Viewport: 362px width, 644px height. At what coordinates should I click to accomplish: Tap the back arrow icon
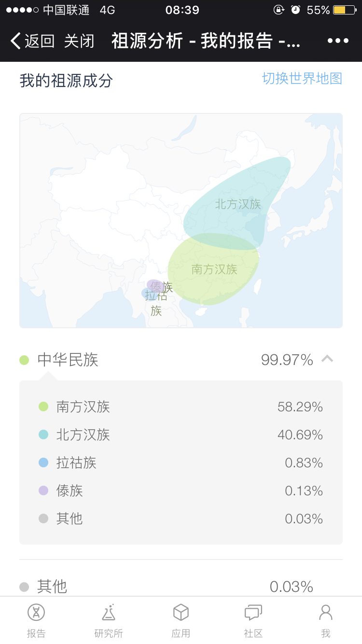[x=15, y=41]
